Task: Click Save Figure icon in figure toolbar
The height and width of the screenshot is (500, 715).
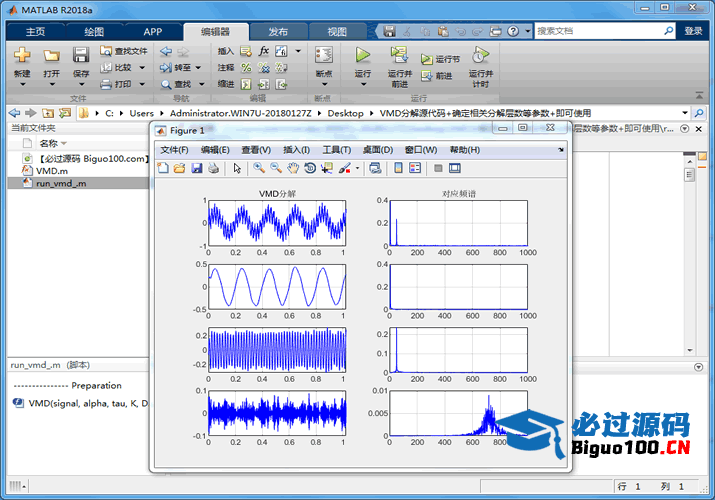Action: click(x=197, y=168)
